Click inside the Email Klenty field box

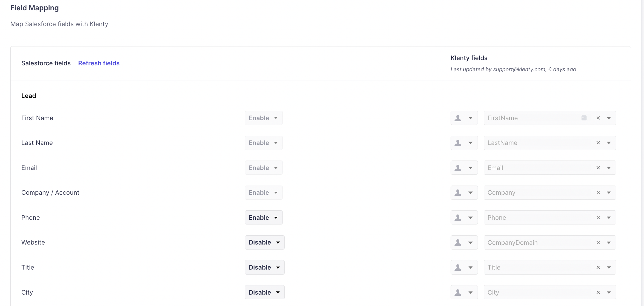pyautogui.click(x=537, y=168)
